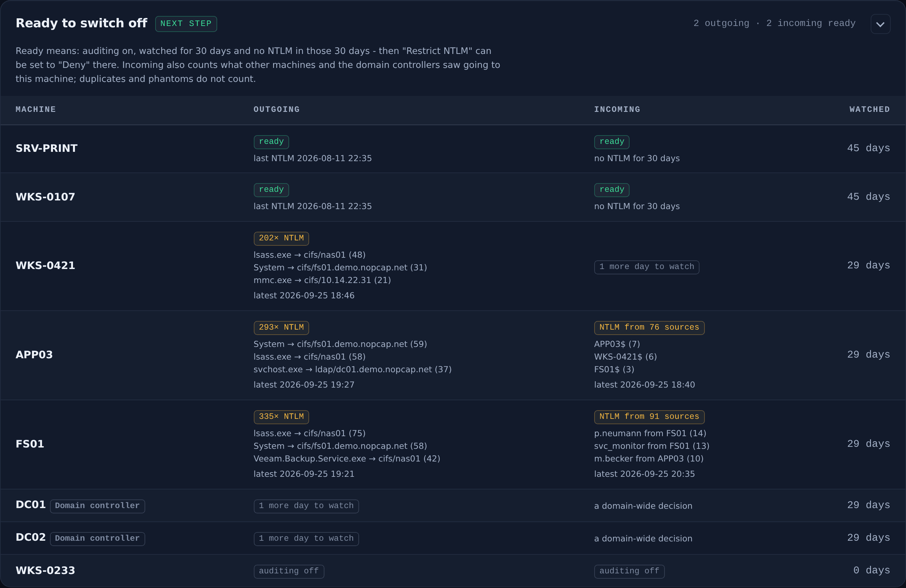Click DC02 'a domain-wide decision' text
This screenshot has height=588, width=906.
pyautogui.click(x=643, y=539)
